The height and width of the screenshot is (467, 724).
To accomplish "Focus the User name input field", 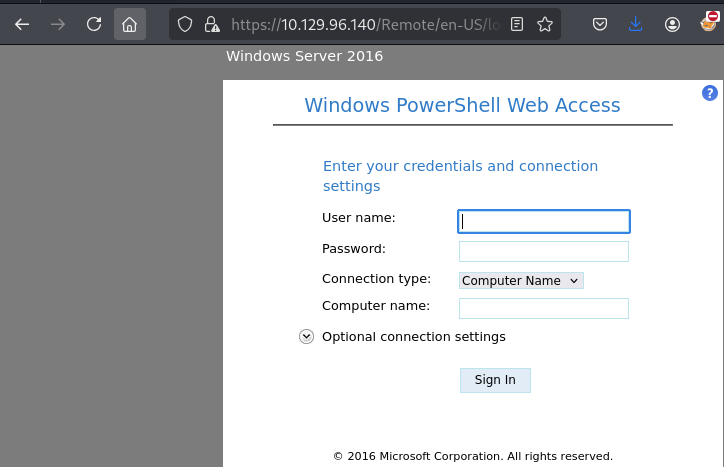I will [x=543, y=221].
